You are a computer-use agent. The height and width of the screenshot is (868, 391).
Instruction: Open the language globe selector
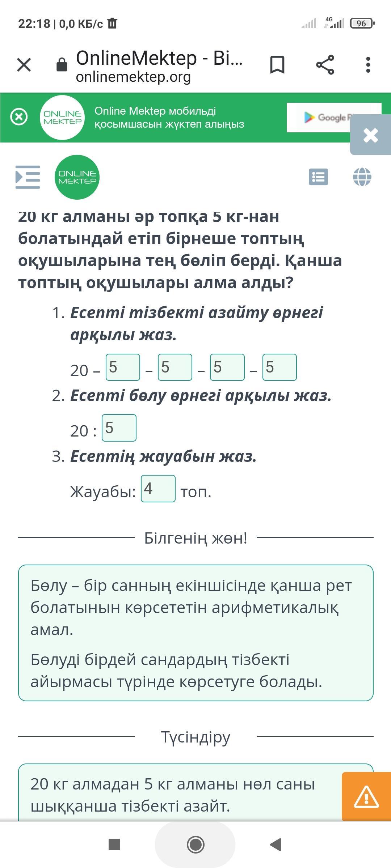pos(362,177)
